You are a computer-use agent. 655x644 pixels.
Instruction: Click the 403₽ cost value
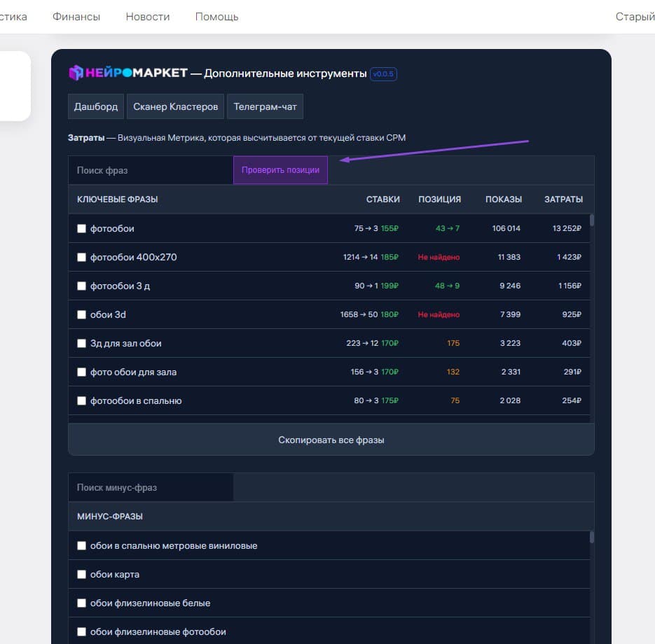pyautogui.click(x=572, y=343)
